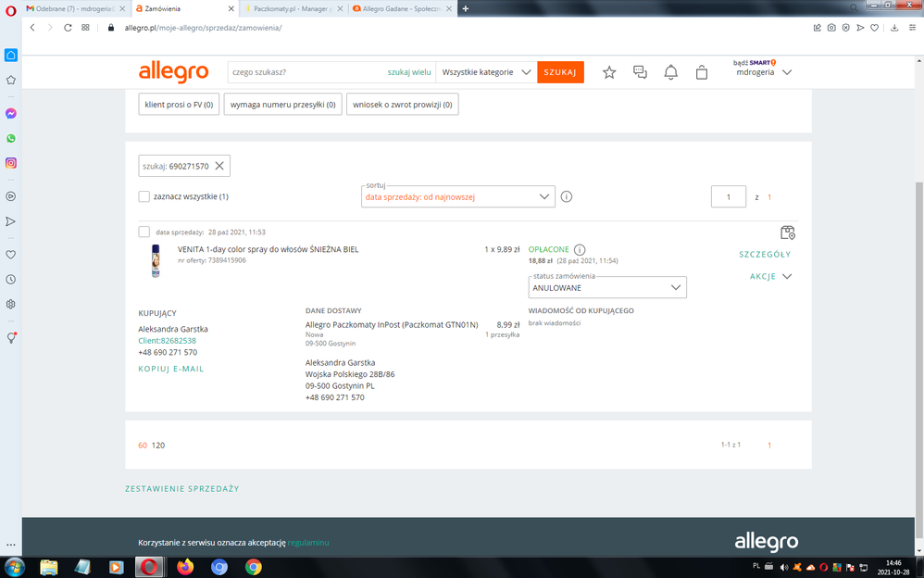This screenshot has height=578, width=924.
Task: Open Allegro shopping cart icon
Action: pos(701,72)
